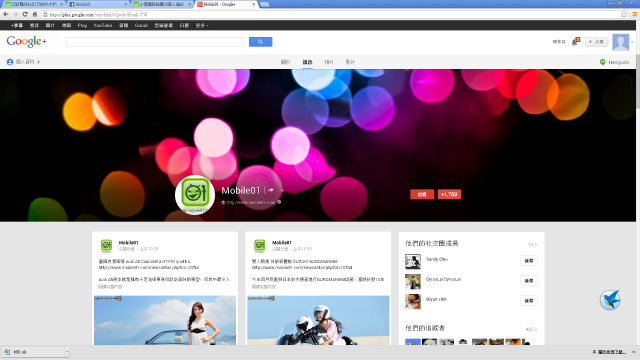Click 地圖 in the black Google bar
Viewport: 640px width, 360px height.
click(x=66, y=25)
